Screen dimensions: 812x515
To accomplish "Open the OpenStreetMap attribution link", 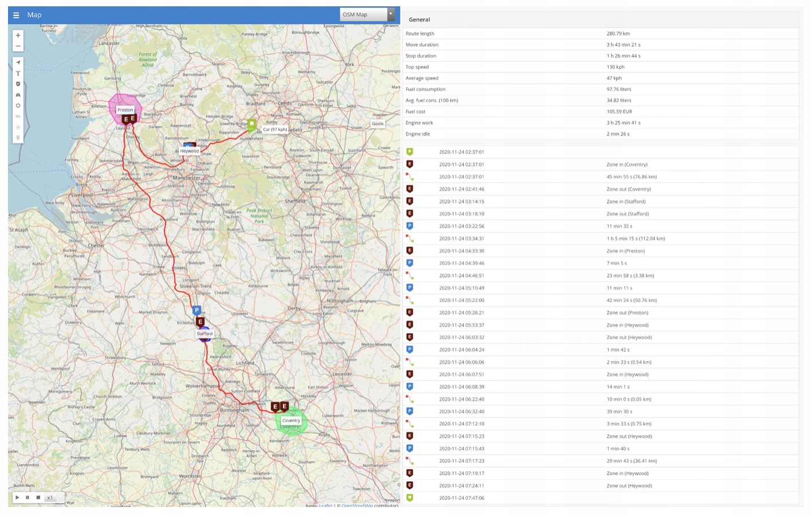I will point(357,505).
